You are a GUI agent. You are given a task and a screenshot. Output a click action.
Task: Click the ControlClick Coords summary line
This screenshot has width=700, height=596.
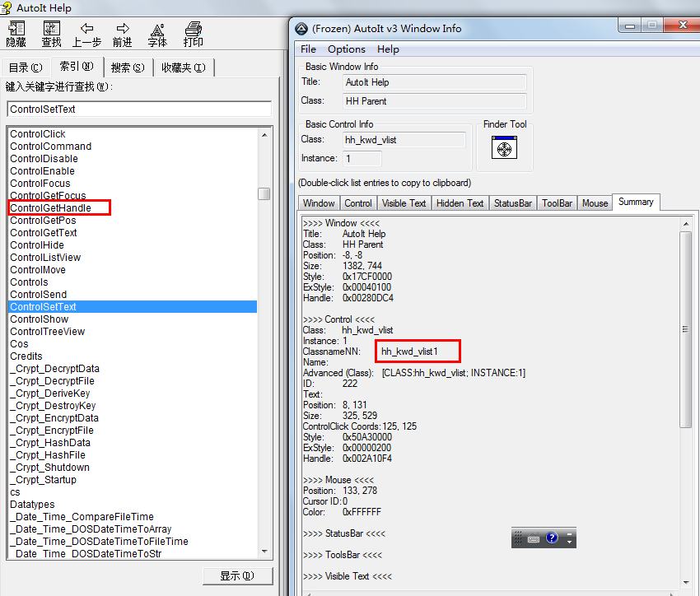pyautogui.click(x=360, y=426)
